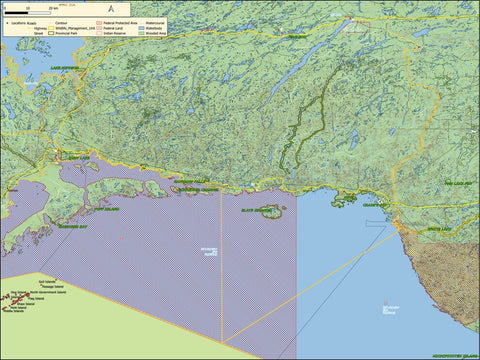Click the Indian Reserve legend swatch

coord(99,33)
